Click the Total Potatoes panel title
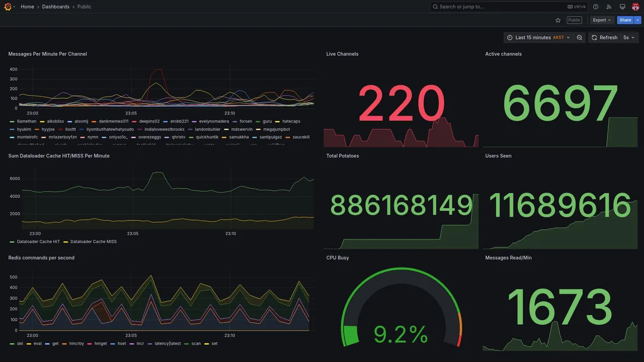Image resolution: width=644 pixels, height=362 pixels. (x=343, y=156)
